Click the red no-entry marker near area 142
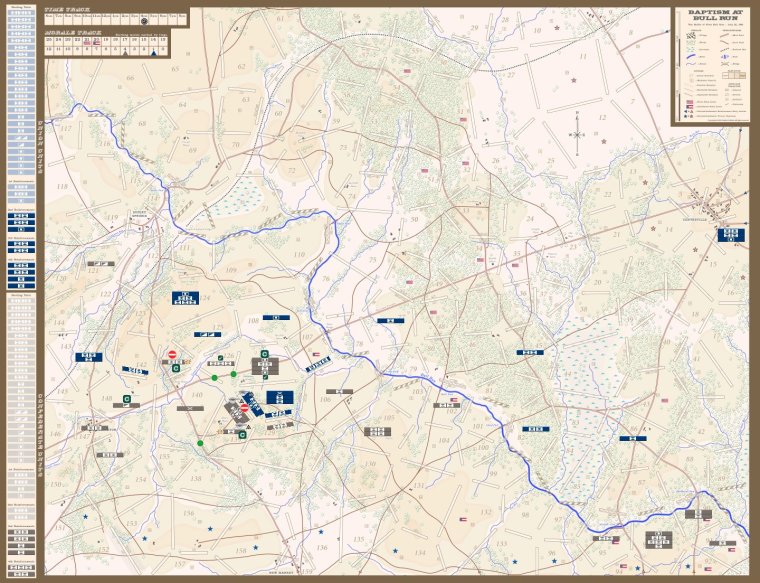The width and height of the screenshot is (760, 583). [172, 354]
